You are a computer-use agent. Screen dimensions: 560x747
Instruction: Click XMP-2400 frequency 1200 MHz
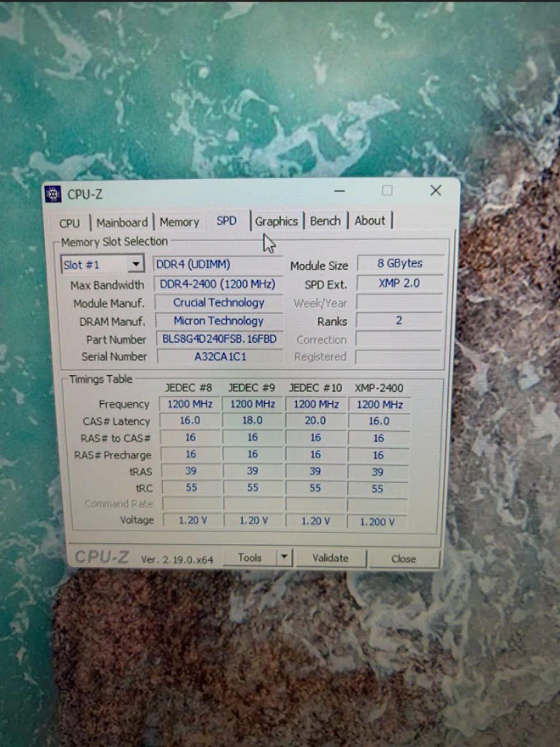pos(380,404)
